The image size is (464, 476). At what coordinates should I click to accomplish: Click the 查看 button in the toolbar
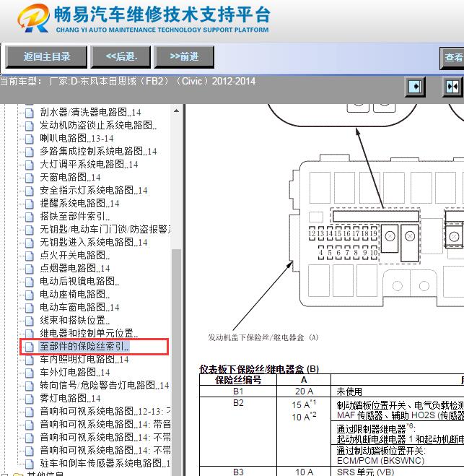pos(452,58)
